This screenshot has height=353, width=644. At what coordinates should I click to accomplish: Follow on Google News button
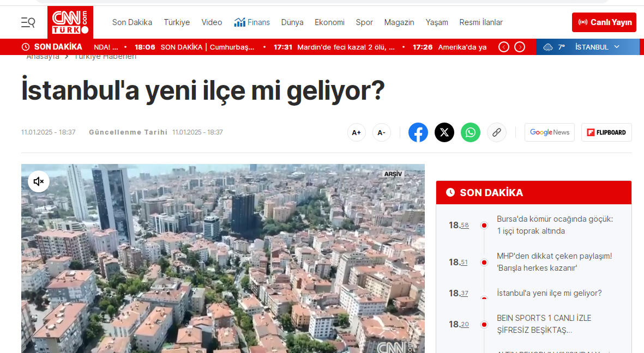click(550, 132)
